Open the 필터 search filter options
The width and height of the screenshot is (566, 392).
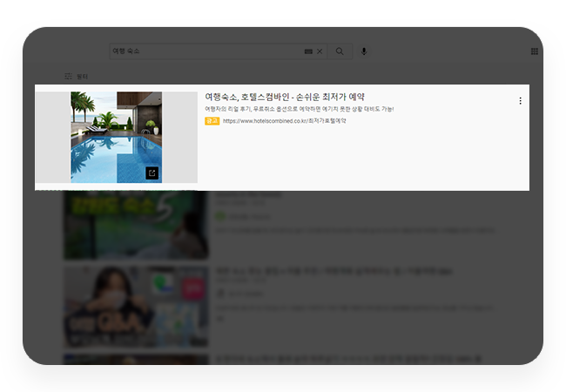(x=77, y=77)
